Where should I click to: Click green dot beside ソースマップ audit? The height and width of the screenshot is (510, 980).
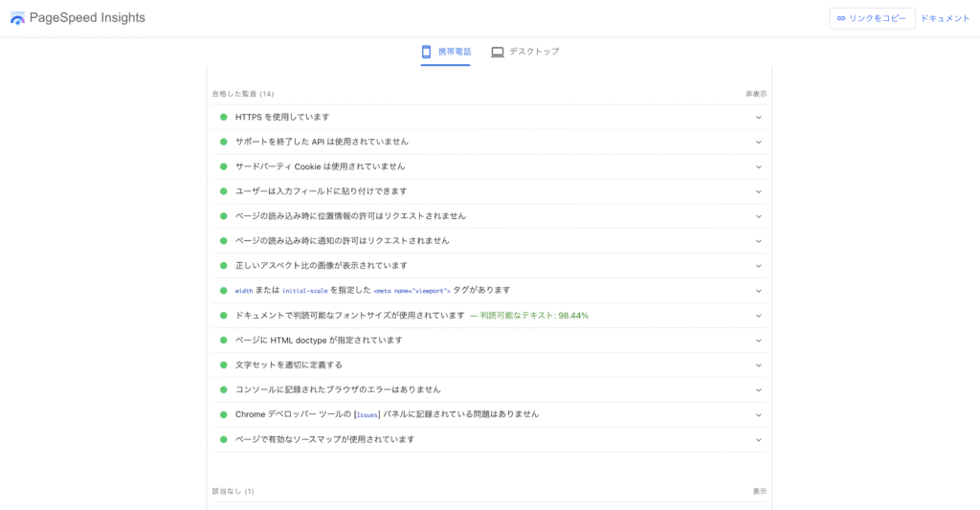[x=223, y=440]
